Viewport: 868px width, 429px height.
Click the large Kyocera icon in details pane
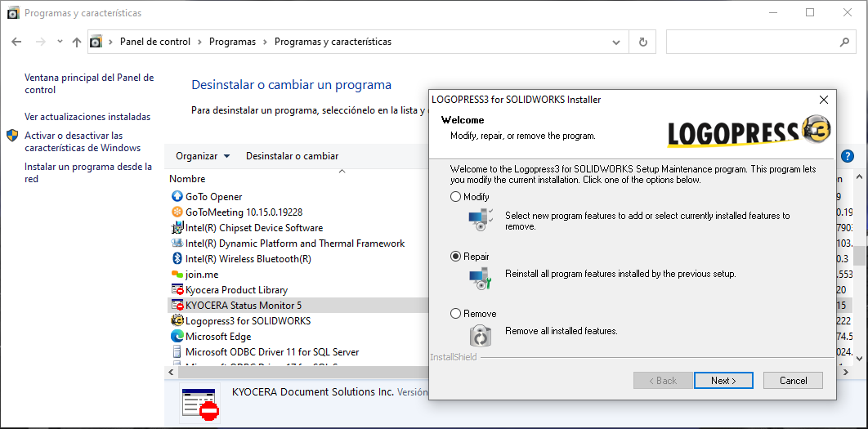click(x=200, y=402)
